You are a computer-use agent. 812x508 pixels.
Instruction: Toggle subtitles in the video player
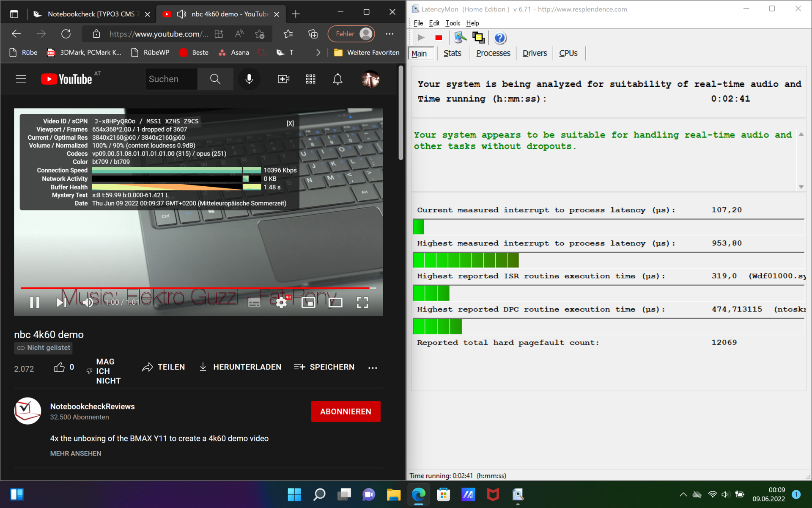coord(254,302)
